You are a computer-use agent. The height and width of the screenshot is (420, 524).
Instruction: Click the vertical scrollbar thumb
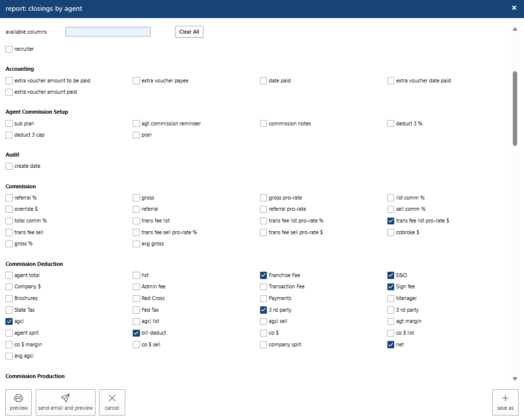pyautogui.click(x=515, y=108)
